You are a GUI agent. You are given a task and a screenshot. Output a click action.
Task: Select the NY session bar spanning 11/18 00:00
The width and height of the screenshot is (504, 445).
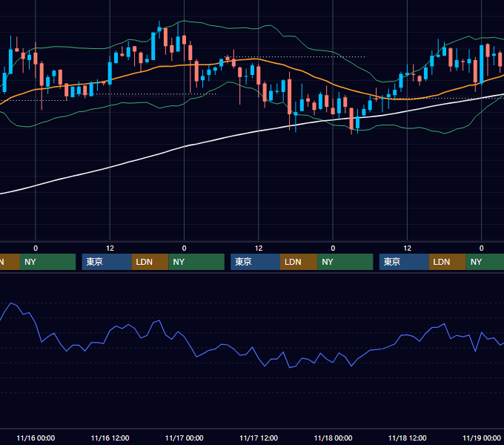pos(345,262)
